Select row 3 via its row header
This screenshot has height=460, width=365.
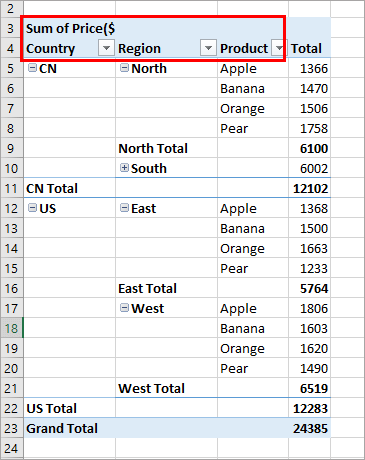click(12, 28)
